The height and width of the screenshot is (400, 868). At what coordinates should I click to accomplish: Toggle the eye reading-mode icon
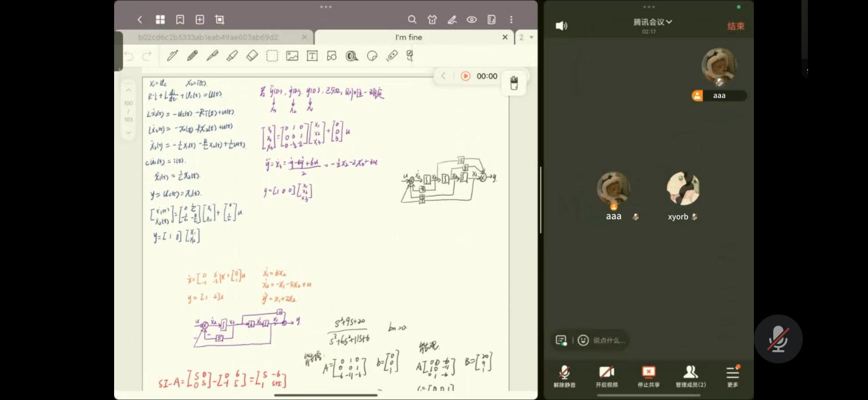[x=472, y=20]
